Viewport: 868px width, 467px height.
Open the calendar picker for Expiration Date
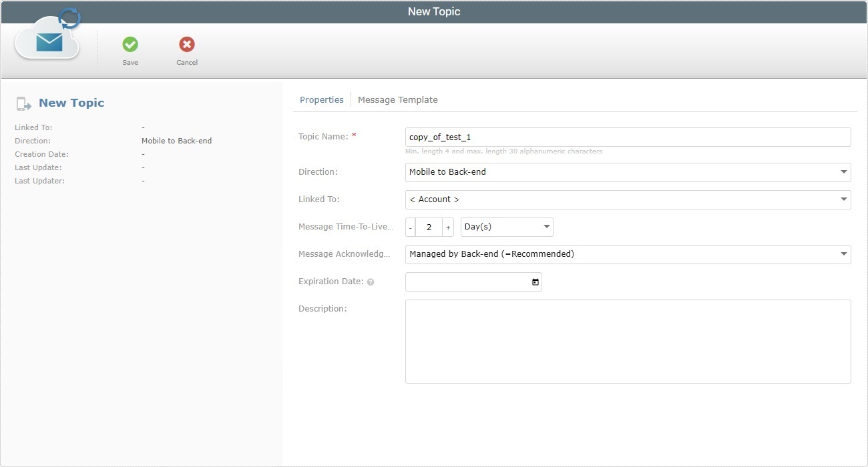pos(534,282)
